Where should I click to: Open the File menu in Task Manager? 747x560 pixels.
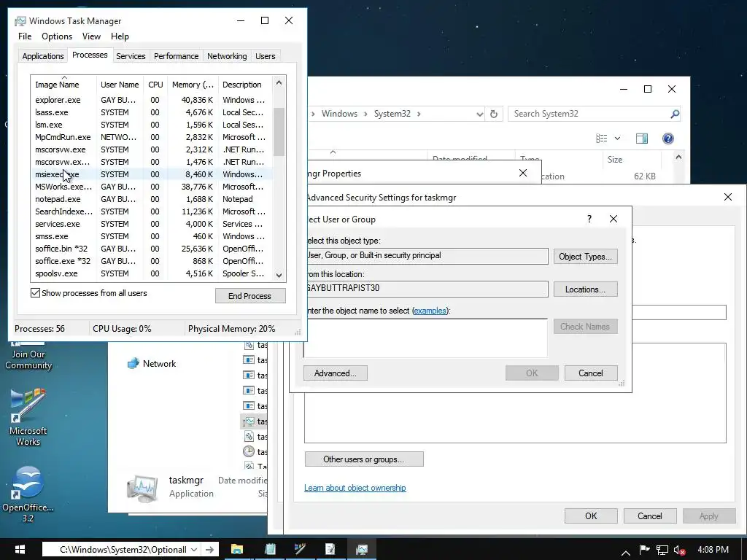25,36
